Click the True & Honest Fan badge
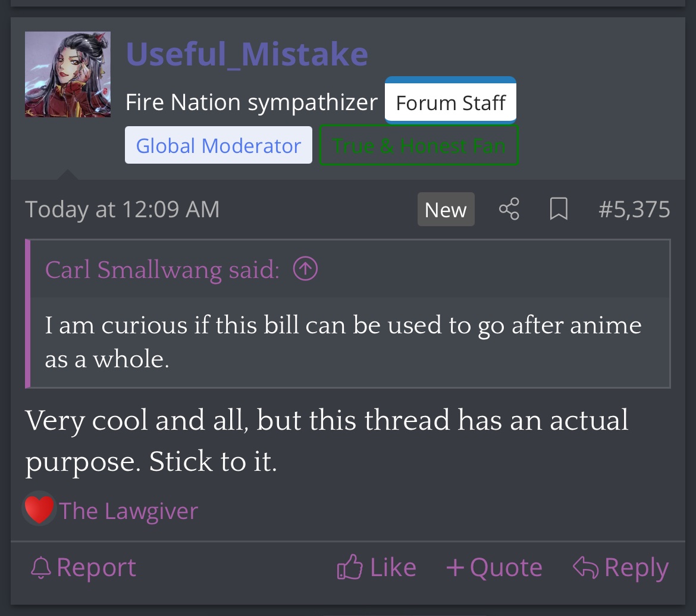The height and width of the screenshot is (616, 696). pyautogui.click(x=419, y=145)
